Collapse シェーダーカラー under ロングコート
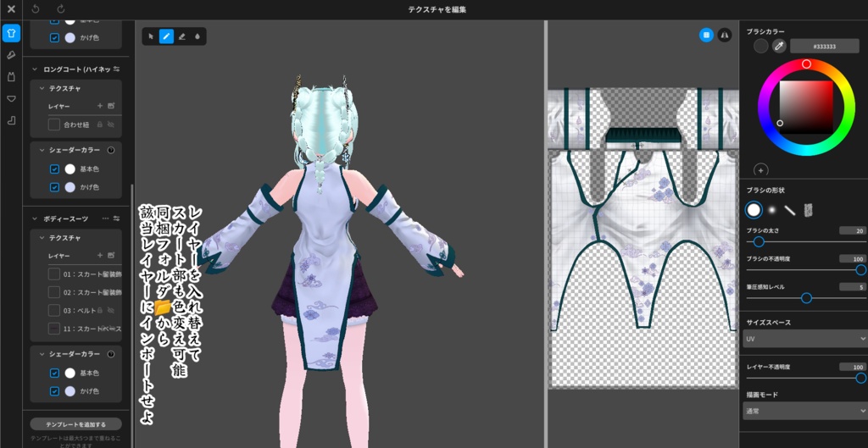 coord(42,150)
